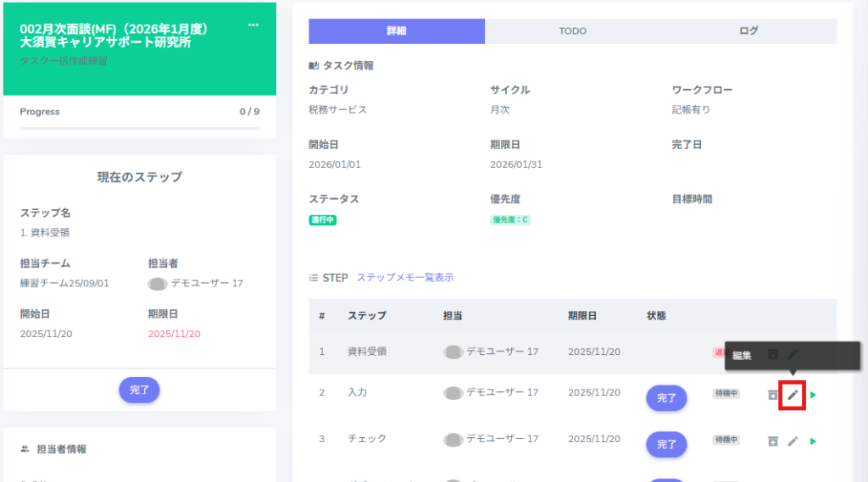Viewport: 868px width, 482px height.
Task: Click the 優先度：C priority badge
Action: [510, 220]
